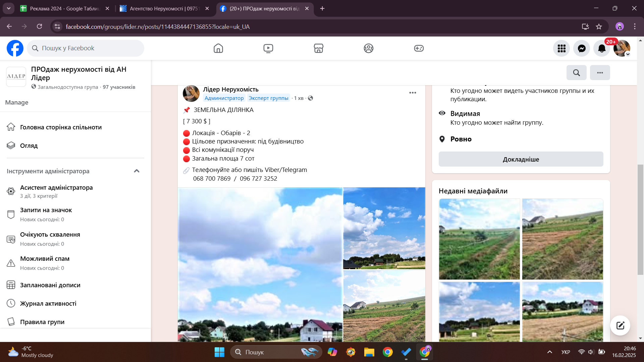
Task: Open the account profile dropdown
Action: click(x=622, y=48)
